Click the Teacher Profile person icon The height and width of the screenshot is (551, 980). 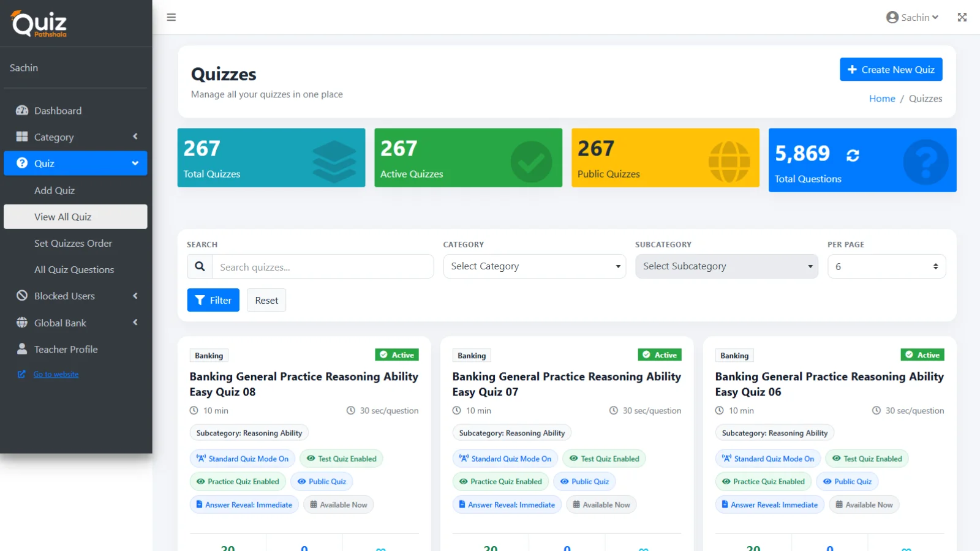click(x=22, y=348)
